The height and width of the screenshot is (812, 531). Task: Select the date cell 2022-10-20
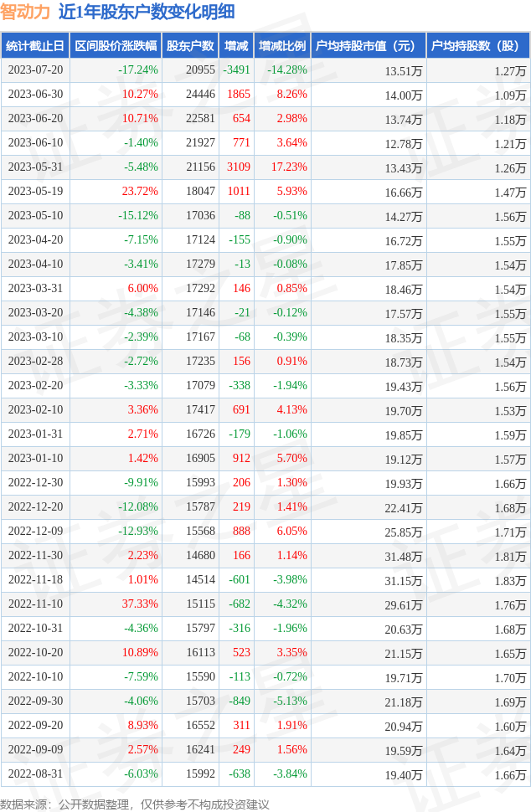coord(35,652)
